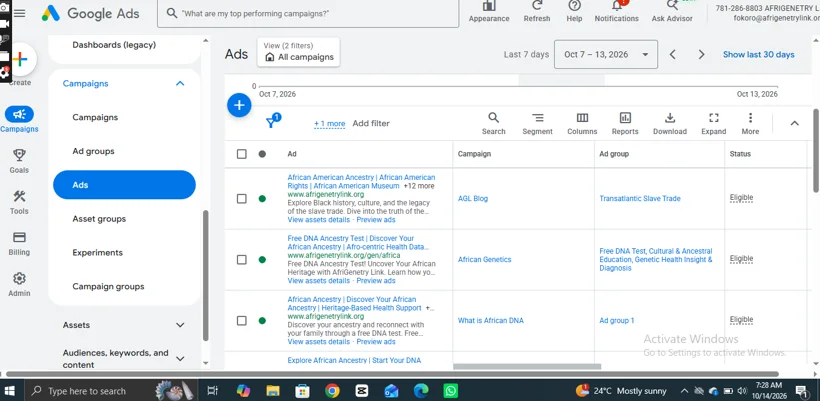Click the Create plus button in sidebar

(x=20, y=59)
